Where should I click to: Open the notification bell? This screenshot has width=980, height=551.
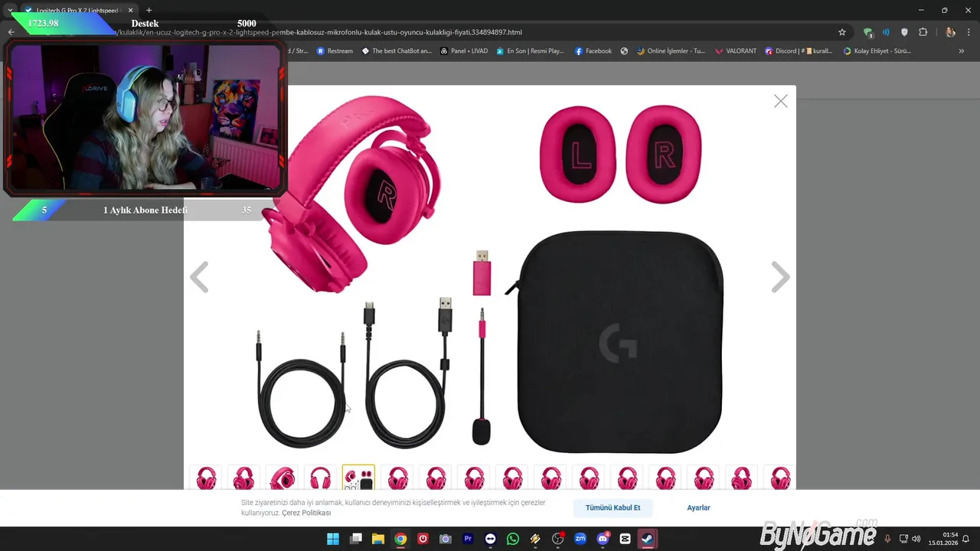point(966,539)
